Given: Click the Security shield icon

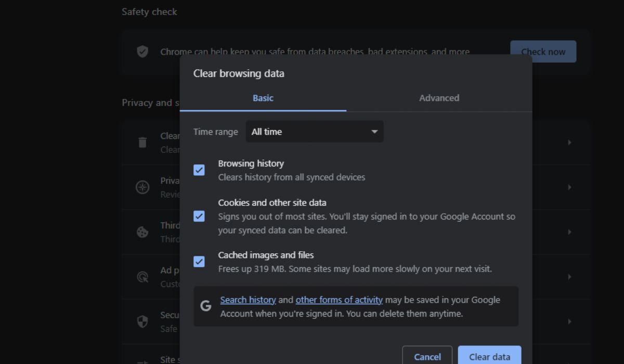Looking at the screenshot, I should pyautogui.click(x=142, y=321).
